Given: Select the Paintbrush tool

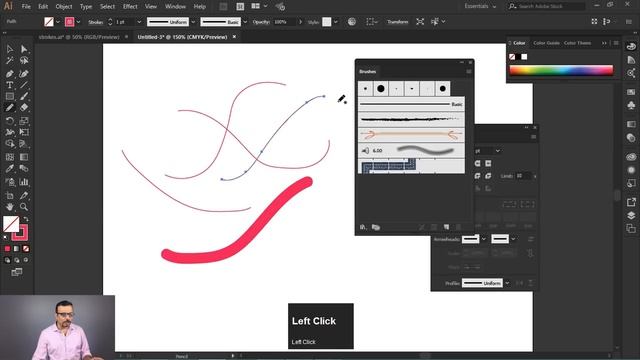Looking at the screenshot, I should pos(24,96).
